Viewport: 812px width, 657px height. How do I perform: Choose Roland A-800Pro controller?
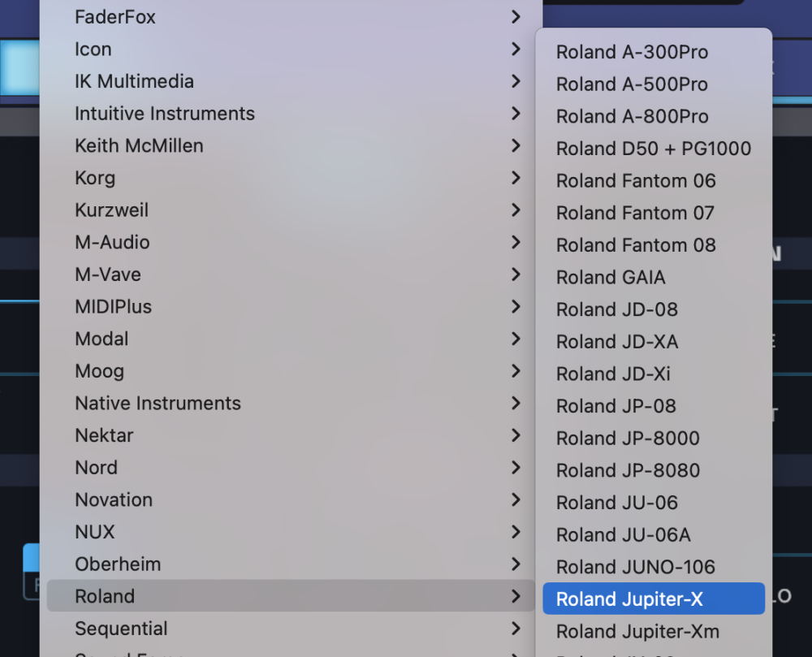coord(654,116)
